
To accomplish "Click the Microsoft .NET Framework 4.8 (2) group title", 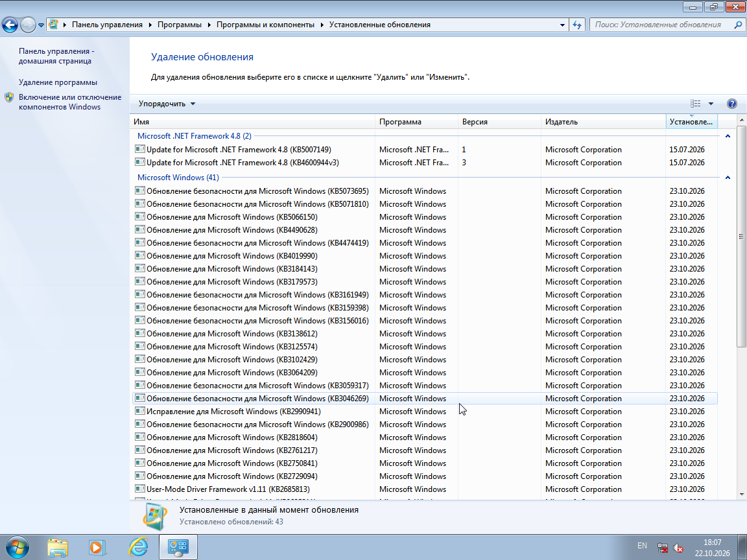I will (195, 136).
